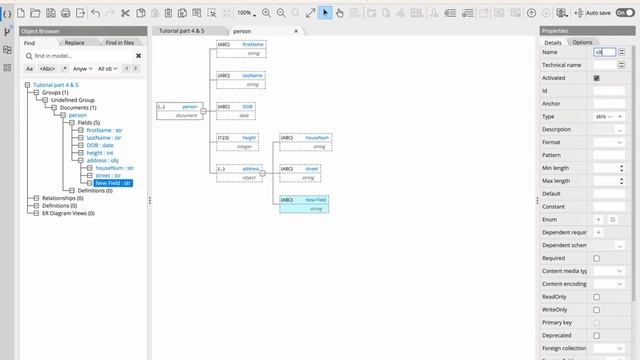Click the clipboard delete icon
The height and width of the screenshot is (360, 640).
tap(168, 13)
